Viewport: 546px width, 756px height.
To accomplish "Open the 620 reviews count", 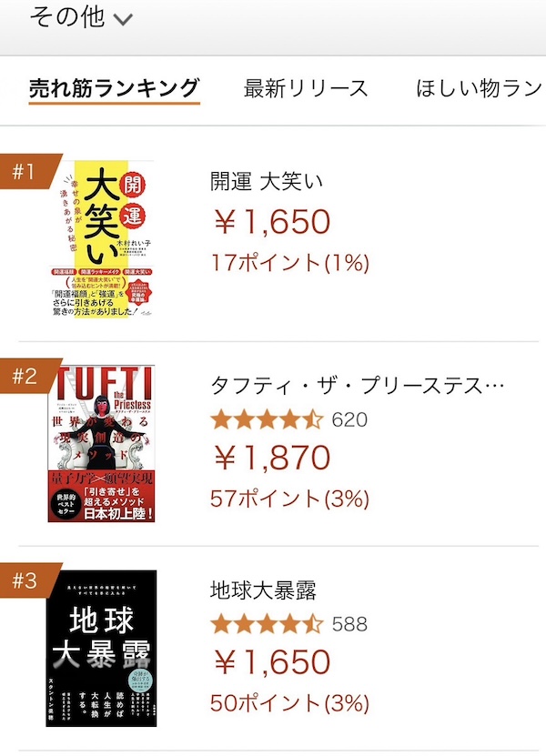I will (349, 419).
